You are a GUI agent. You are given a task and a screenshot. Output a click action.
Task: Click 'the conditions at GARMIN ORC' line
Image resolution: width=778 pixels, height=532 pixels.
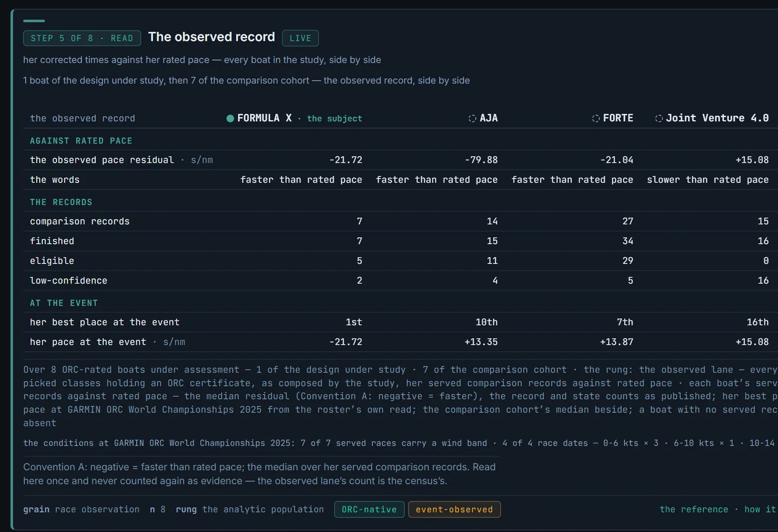[x=400, y=443]
